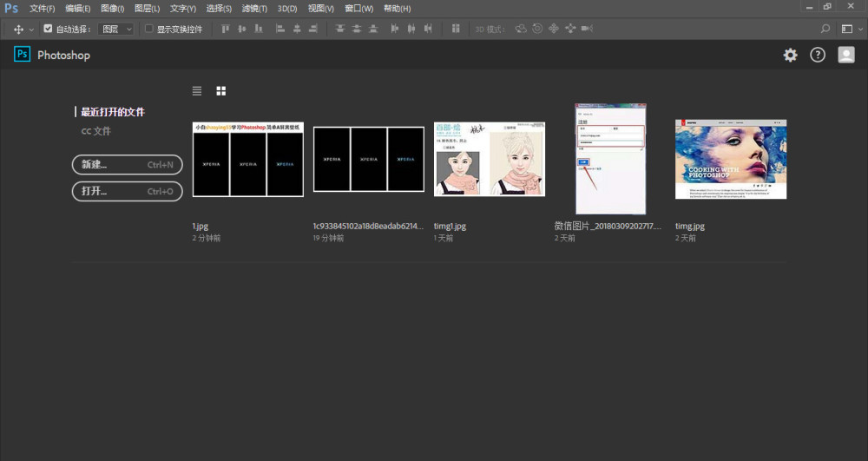Expand the 图层 auto-select dropdown
This screenshot has width=868, height=461.
116,29
